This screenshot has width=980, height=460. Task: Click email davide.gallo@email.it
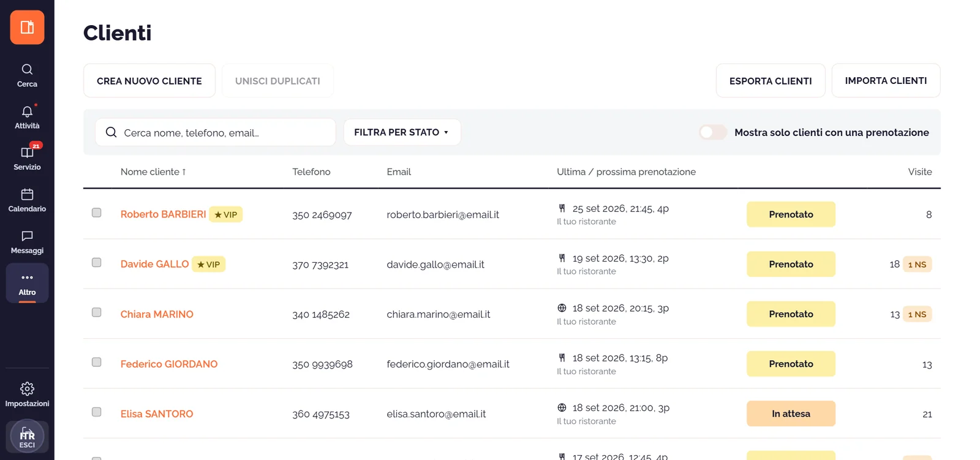coord(435,265)
